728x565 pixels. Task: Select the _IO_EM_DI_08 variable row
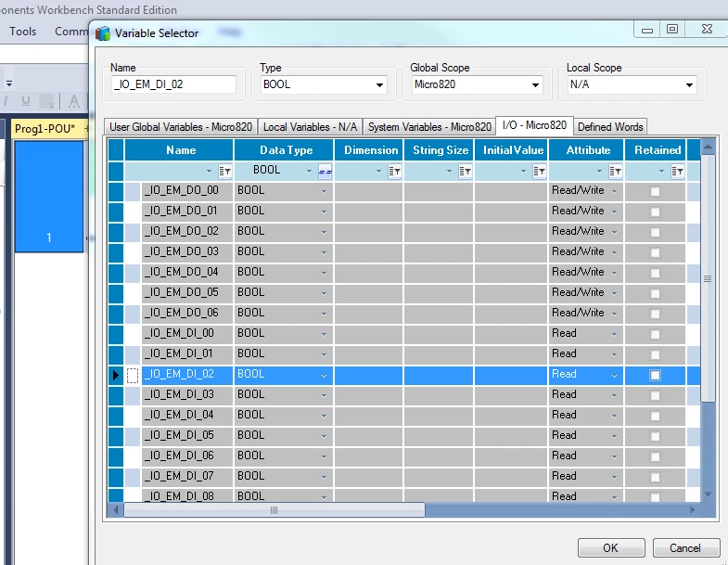[404, 495]
